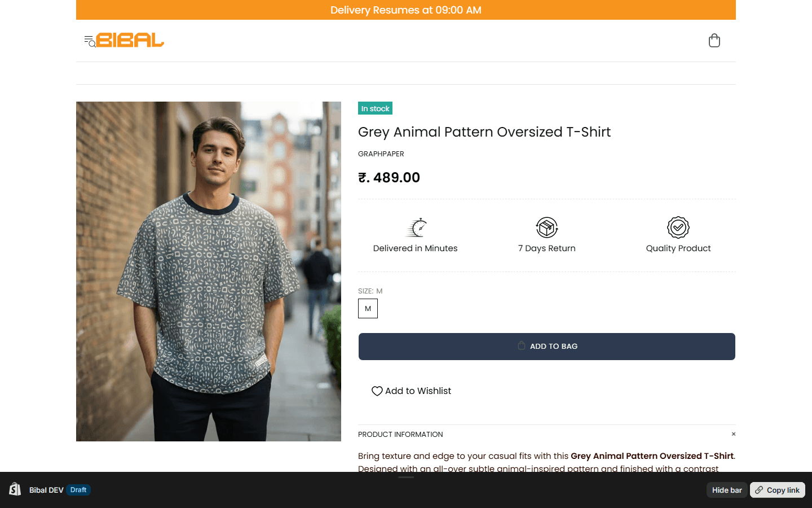Toggle the PRODUCT INFORMATION accordion header
The image size is (812, 508).
[400, 435]
